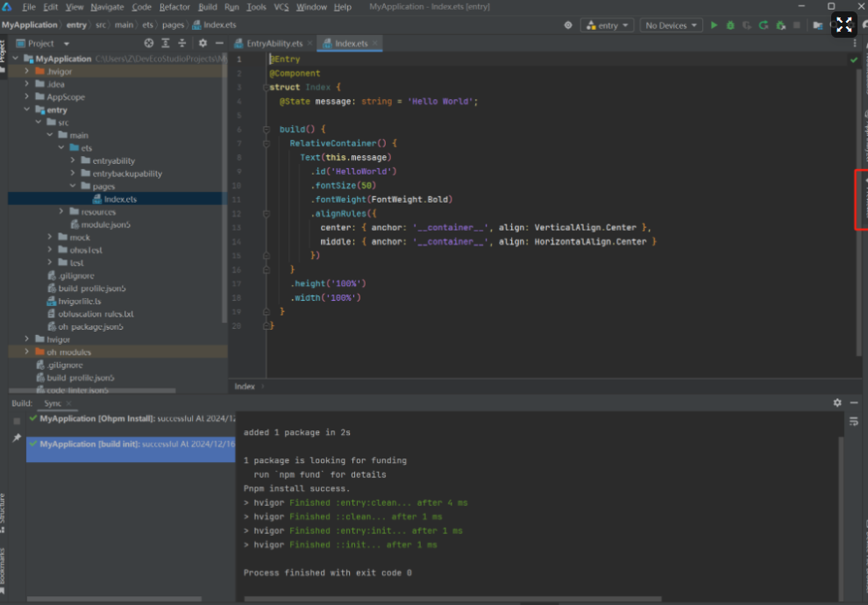Open the entry run configuration dropdown
The width and height of the screenshot is (868, 605).
click(608, 25)
